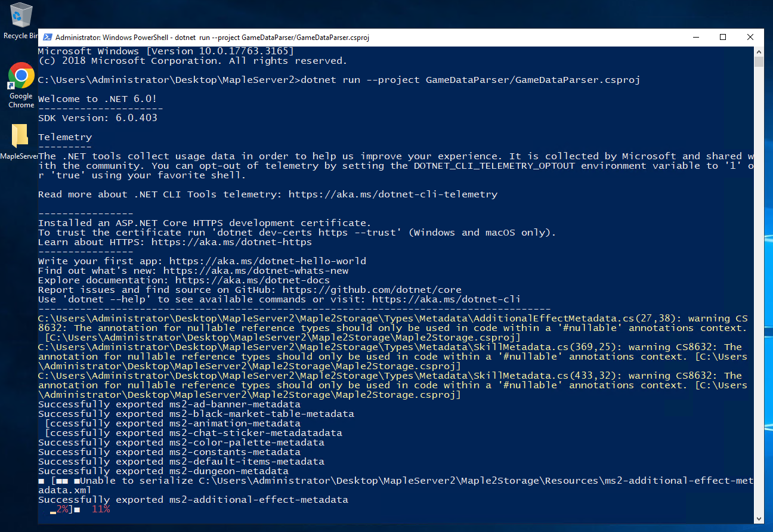Close the PowerShell window
This screenshot has width=773, height=532.
750,37
